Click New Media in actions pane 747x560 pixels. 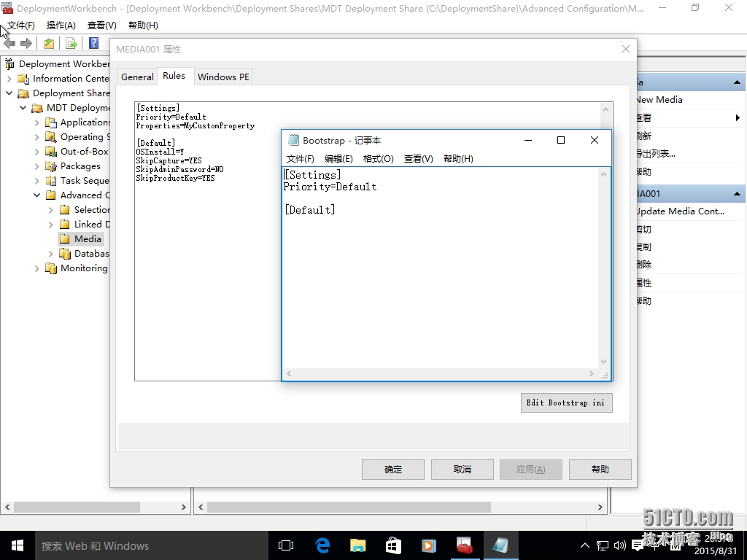coord(659,100)
